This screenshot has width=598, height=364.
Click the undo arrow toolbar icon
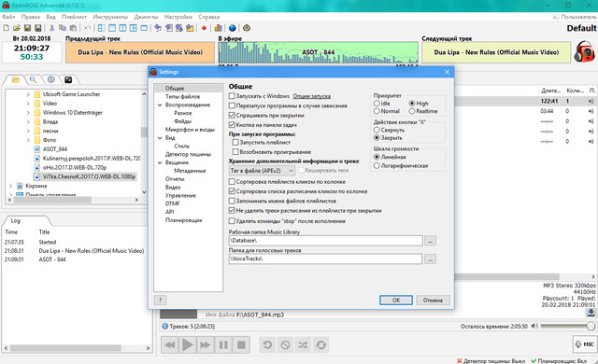(87, 28)
